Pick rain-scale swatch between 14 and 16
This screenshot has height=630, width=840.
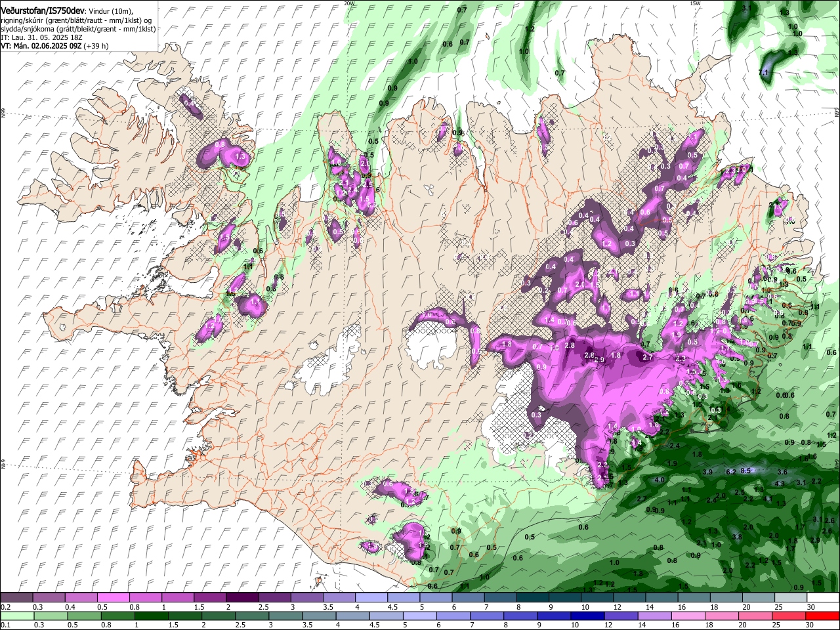pyautogui.click(x=655, y=616)
